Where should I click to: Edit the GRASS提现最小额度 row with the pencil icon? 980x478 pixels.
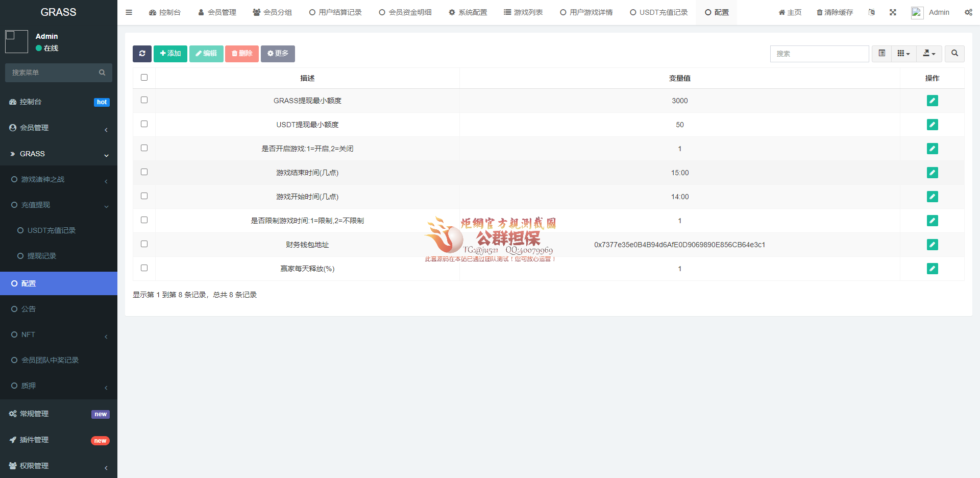932,101
